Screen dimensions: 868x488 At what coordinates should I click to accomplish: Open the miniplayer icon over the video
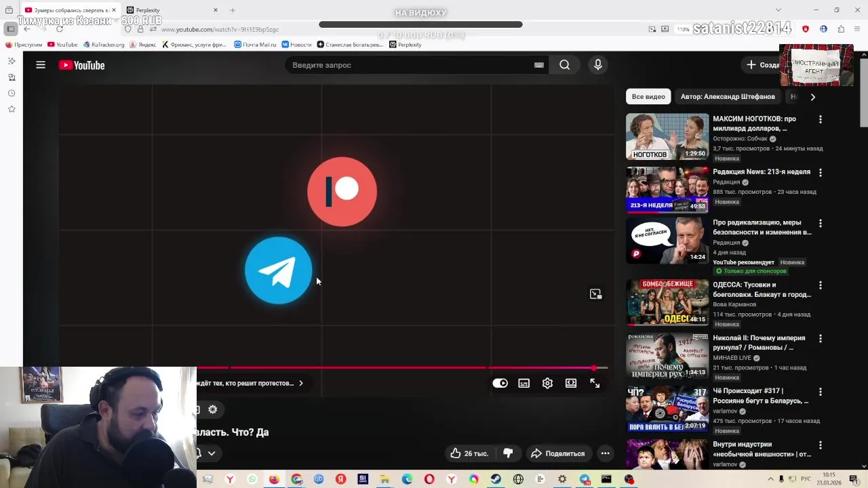point(595,293)
